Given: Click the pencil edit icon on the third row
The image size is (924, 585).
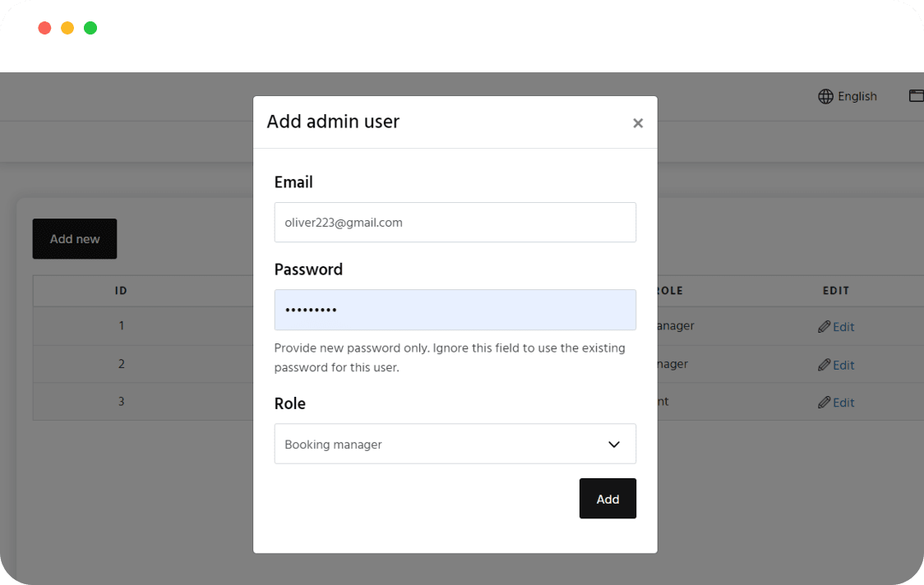Looking at the screenshot, I should pyautogui.click(x=824, y=402).
